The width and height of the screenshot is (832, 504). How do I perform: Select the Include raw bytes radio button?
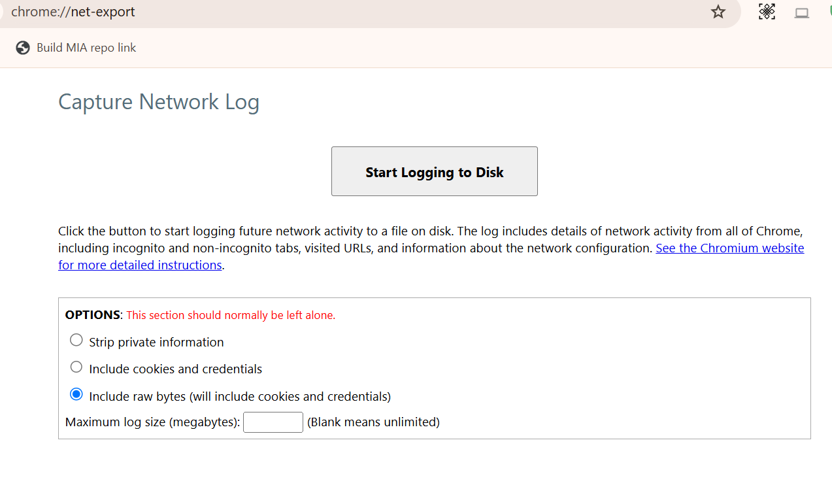(76, 394)
